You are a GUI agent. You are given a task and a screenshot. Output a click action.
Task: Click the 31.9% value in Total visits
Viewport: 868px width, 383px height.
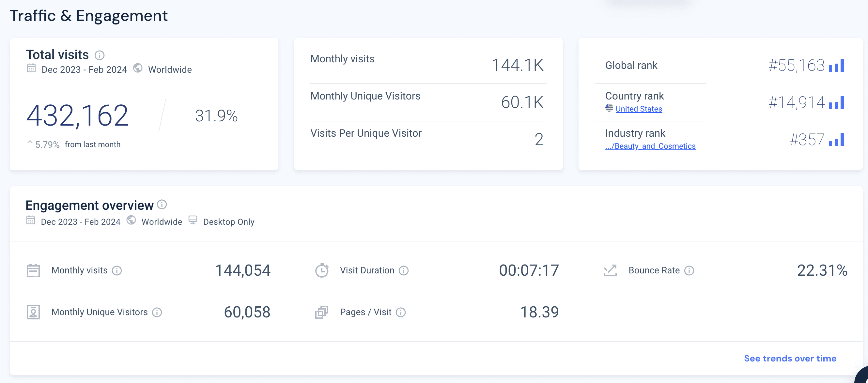click(x=216, y=116)
